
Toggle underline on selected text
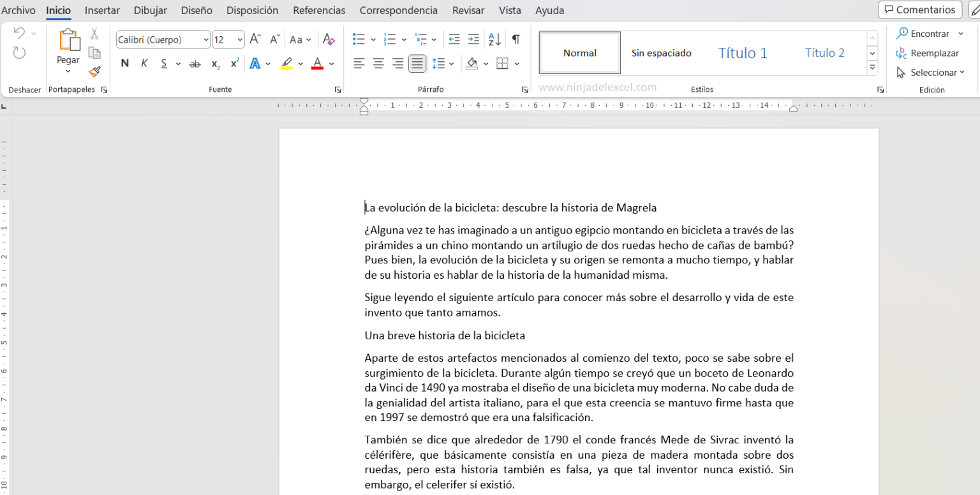[x=165, y=63]
